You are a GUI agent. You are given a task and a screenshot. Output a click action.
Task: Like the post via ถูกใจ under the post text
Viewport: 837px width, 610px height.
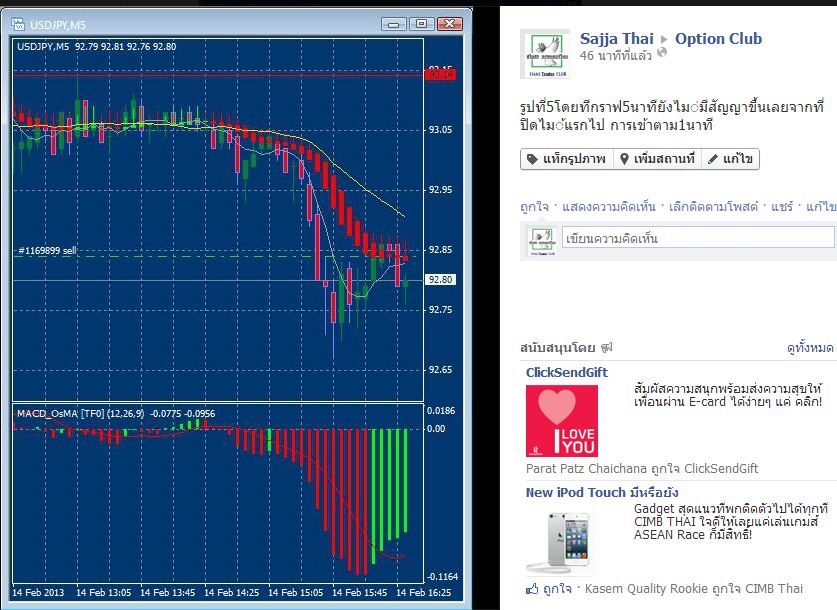pos(534,207)
